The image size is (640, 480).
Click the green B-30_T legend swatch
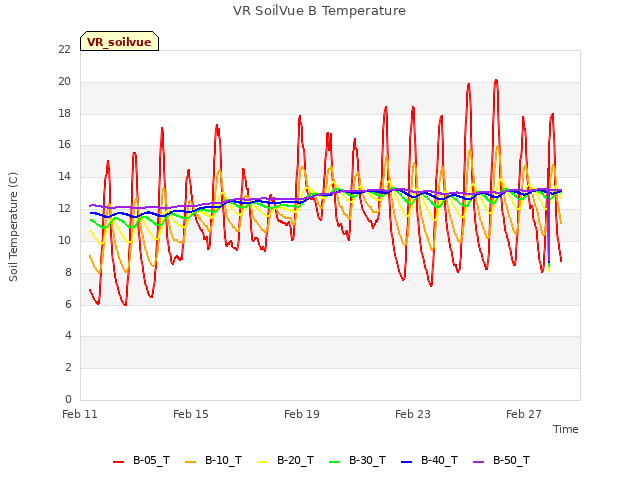point(334,462)
